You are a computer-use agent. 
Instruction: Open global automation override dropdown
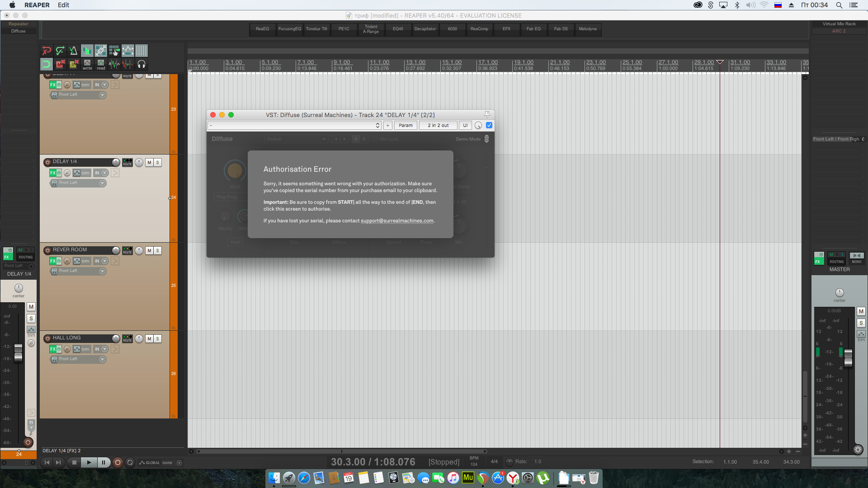(x=179, y=463)
